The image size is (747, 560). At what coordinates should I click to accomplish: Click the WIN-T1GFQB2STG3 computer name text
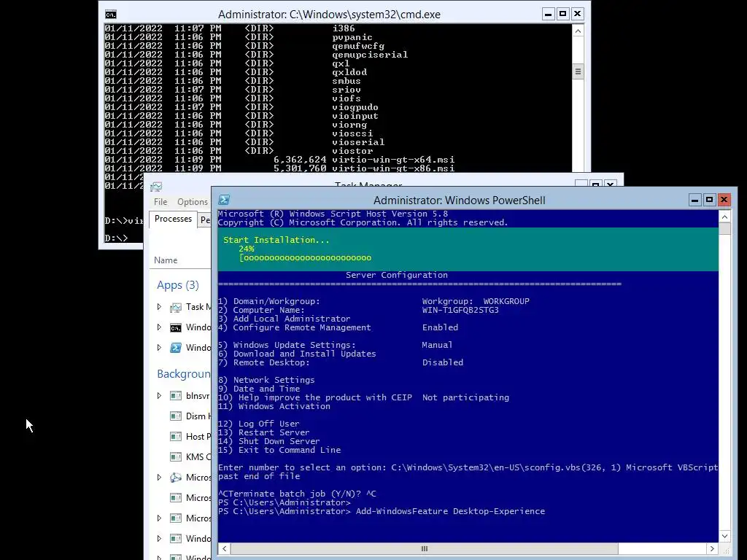tap(460, 310)
